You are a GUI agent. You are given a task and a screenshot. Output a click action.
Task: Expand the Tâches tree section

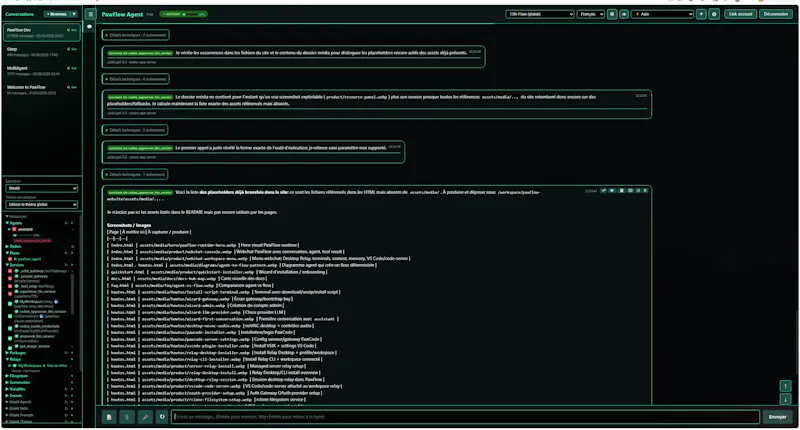(14, 246)
